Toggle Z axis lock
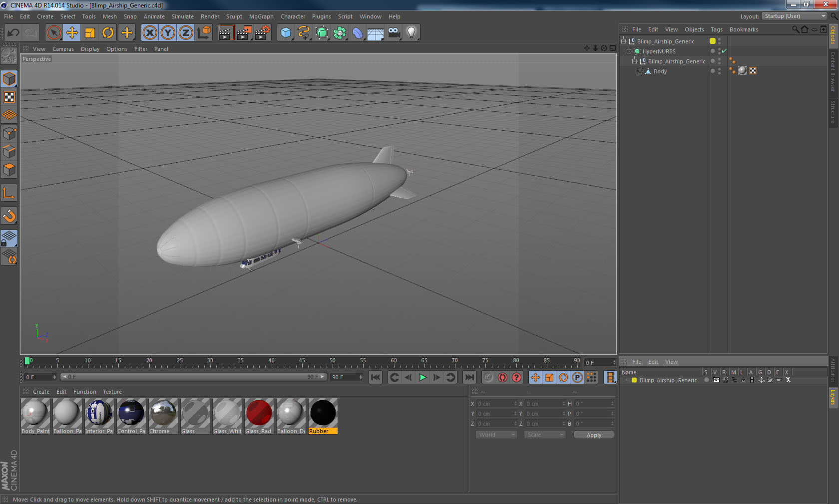 tap(186, 33)
